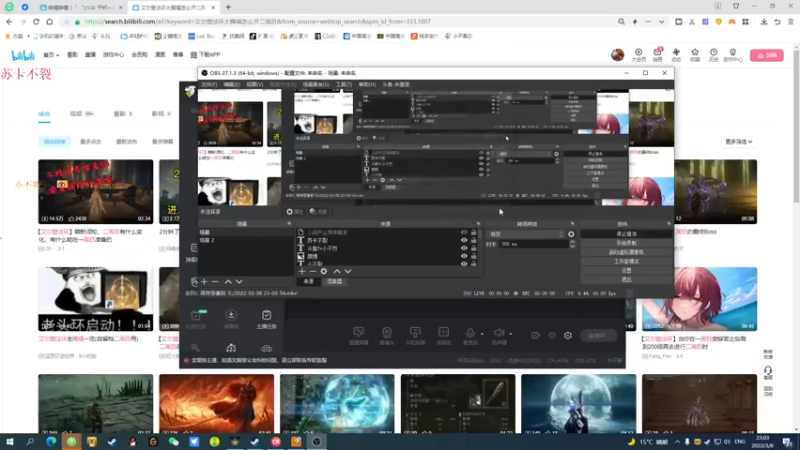Toggle visibility of the bottom text source in OBS
Image resolution: width=800 pixels, height=450 pixels.
[x=464, y=264]
